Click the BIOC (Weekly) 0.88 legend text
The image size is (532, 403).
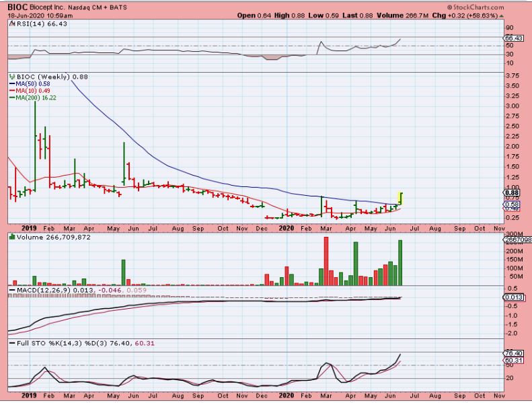pyautogui.click(x=52, y=77)
